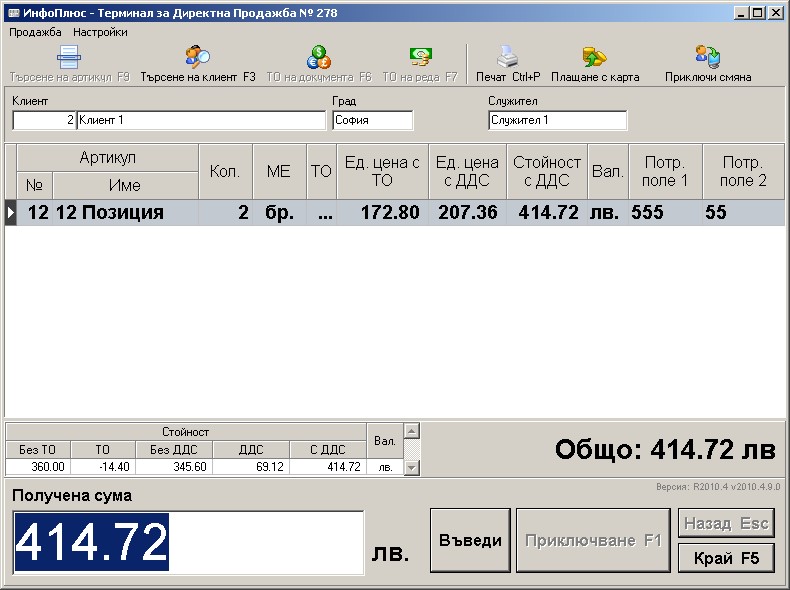Click totals cell 69.12 under ДДС
Image resolution: width=790 pixels, height=590 pixels.
point(251,467)
